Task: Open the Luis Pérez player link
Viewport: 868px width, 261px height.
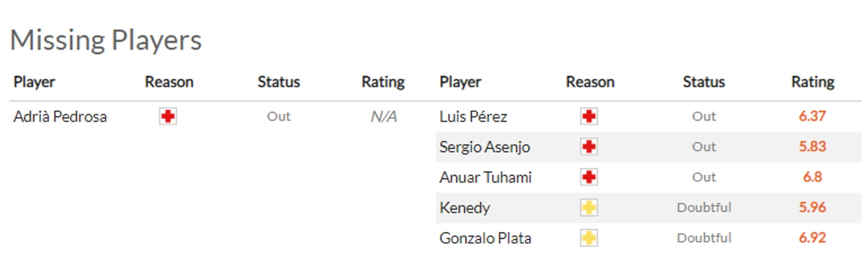Action: pyautogui.click(x=473, y=117)
